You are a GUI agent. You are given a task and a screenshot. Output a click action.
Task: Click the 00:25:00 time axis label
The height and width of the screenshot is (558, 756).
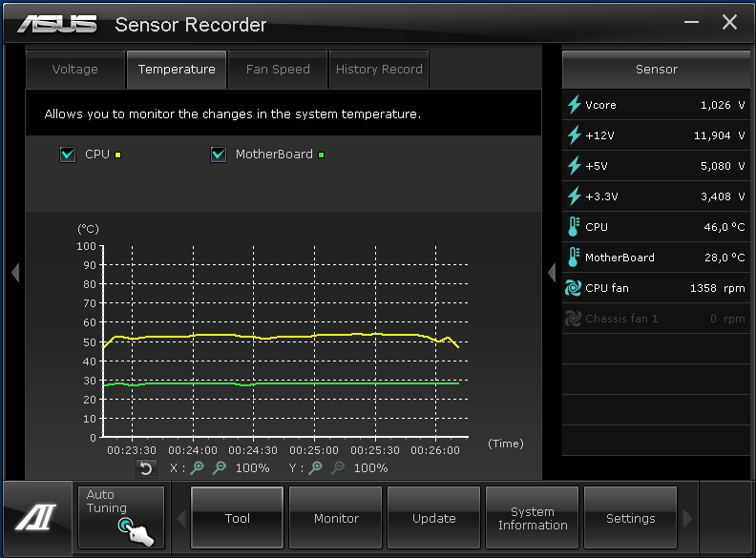tap(314, 450)
